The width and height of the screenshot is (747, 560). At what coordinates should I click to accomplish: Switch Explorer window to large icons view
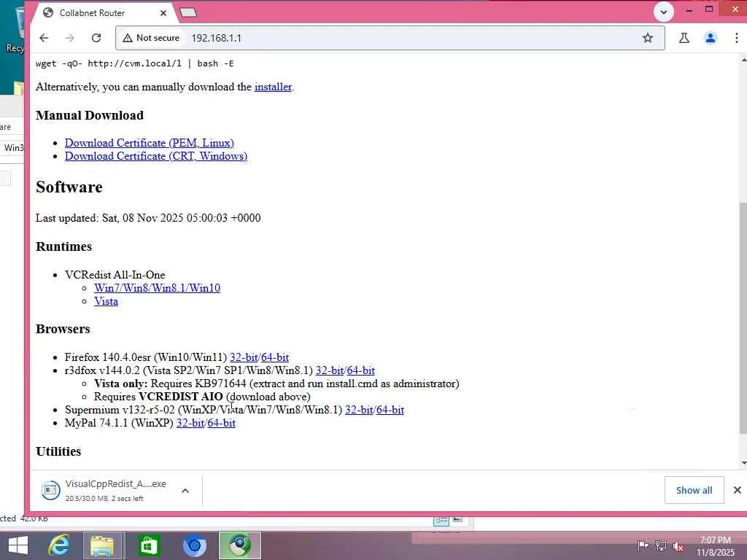[x=457, y=519]
